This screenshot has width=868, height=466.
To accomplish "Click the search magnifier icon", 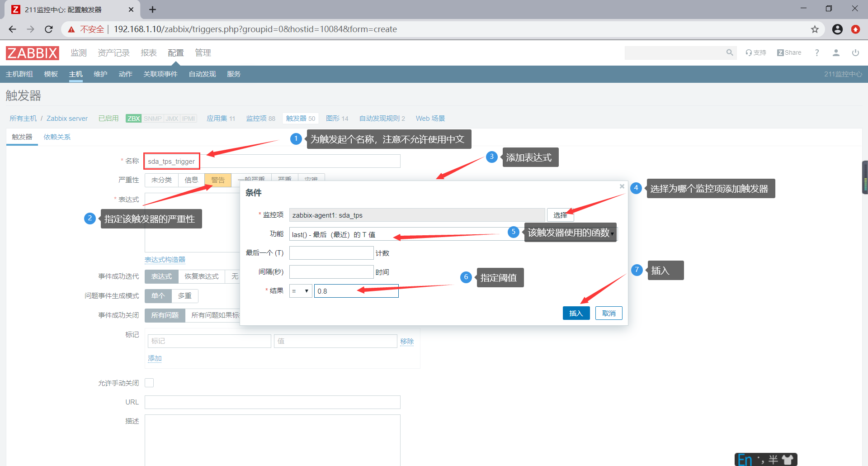I will (x=730, y=53).
